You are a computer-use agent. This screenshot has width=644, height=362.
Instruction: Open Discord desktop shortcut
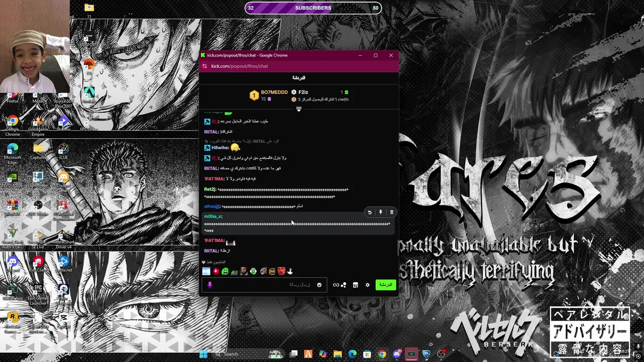(13, 264)
